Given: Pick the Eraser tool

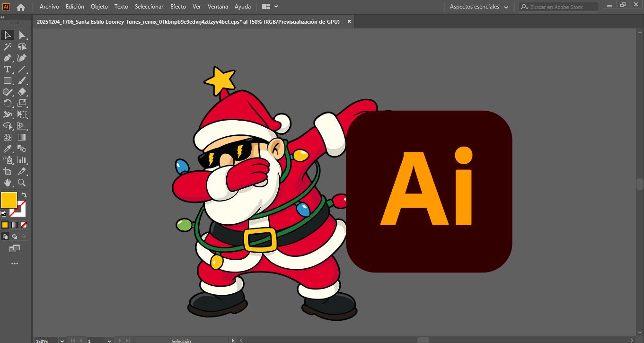Looking at the screenshot, I should (22, 92).
